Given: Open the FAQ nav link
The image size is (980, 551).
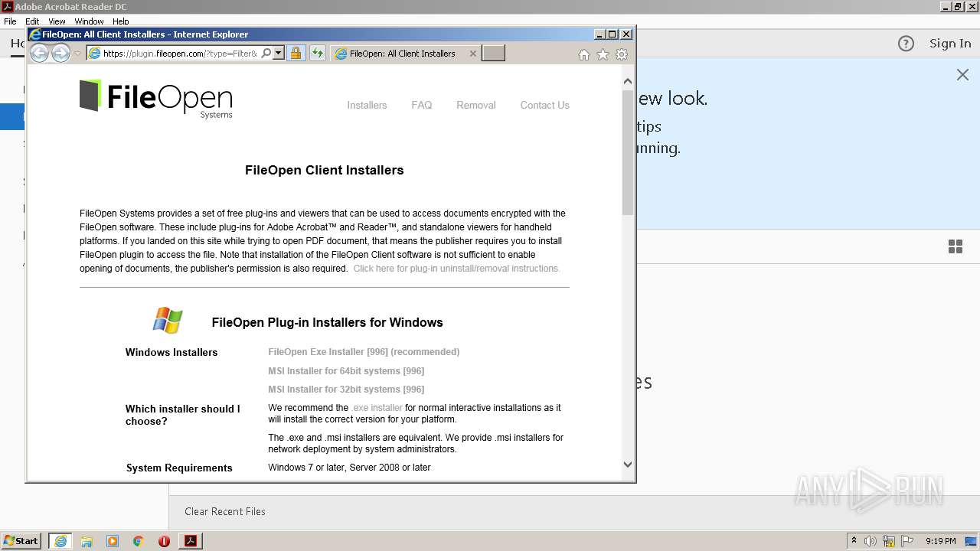Looking at the screenshot, I should point(422,106).
